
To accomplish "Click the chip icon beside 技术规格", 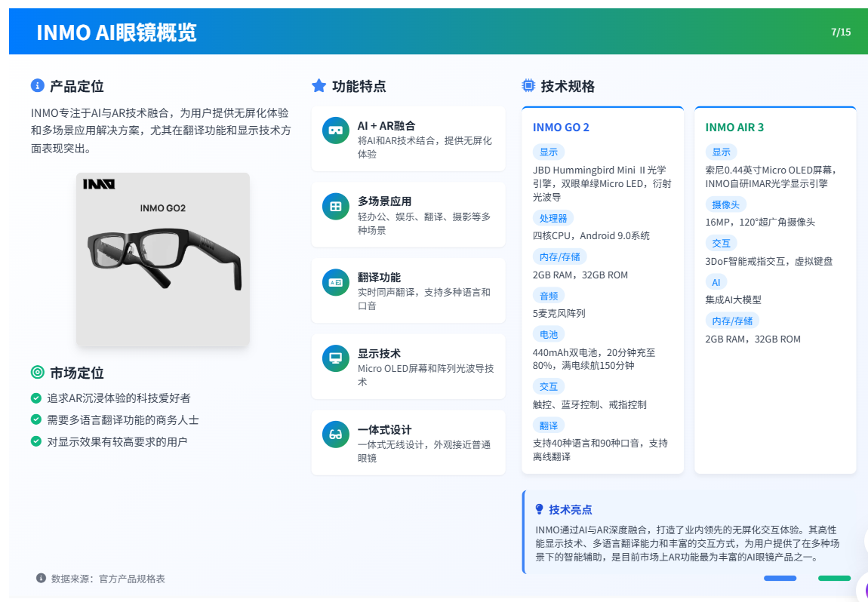I will (x=528, y=86).
